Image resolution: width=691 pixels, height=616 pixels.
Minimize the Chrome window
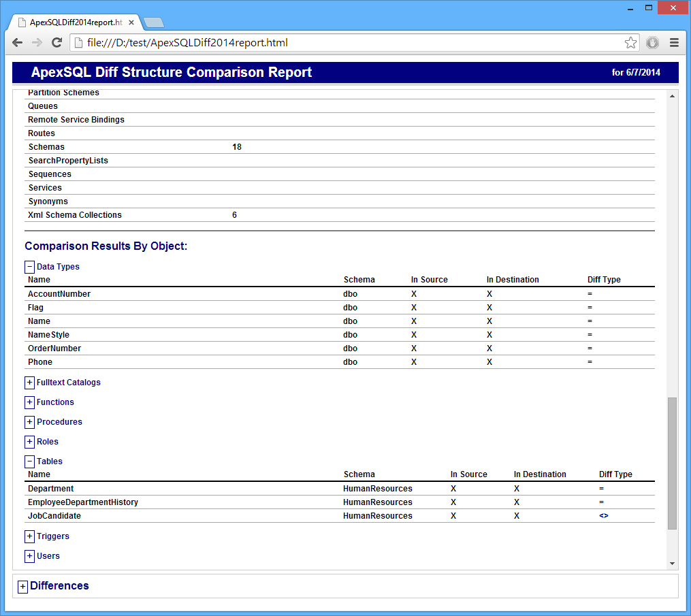click(630, 8)
